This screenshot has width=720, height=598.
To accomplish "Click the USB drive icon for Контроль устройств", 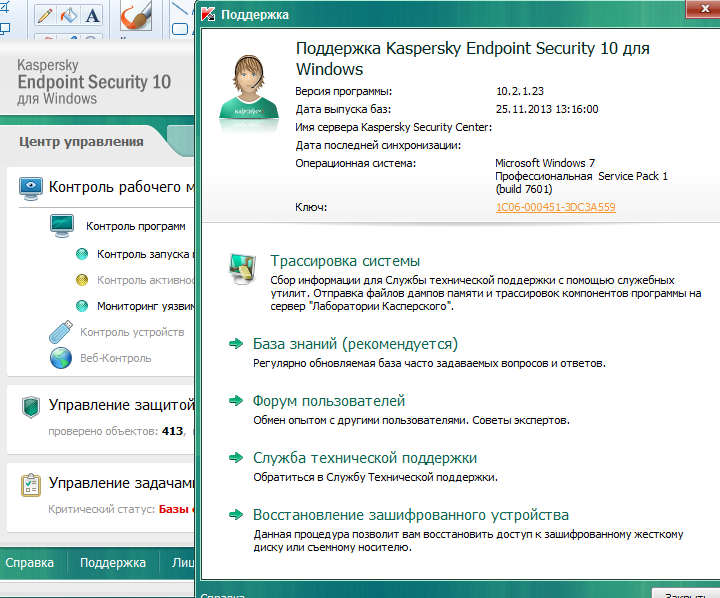I will (x=61, y=332).
